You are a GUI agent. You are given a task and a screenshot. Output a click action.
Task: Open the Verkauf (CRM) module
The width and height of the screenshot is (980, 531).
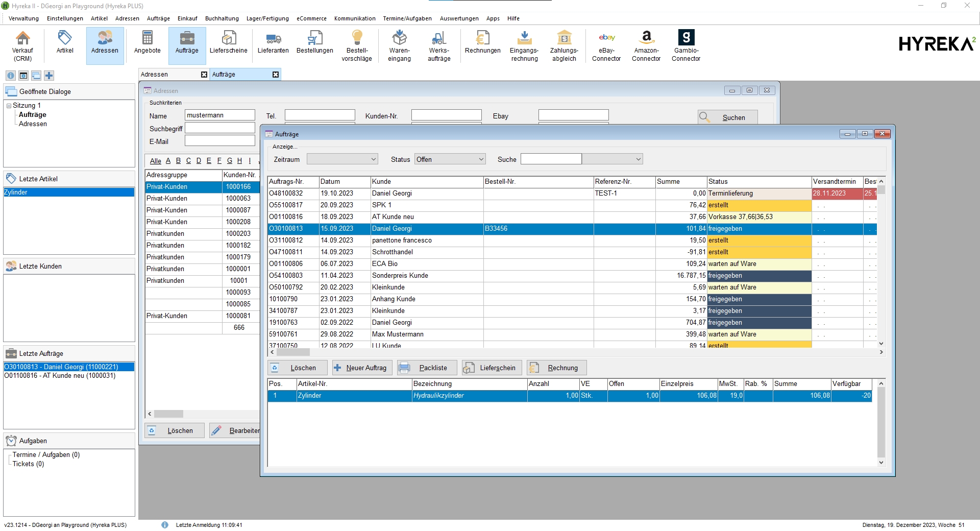point(22,45)
